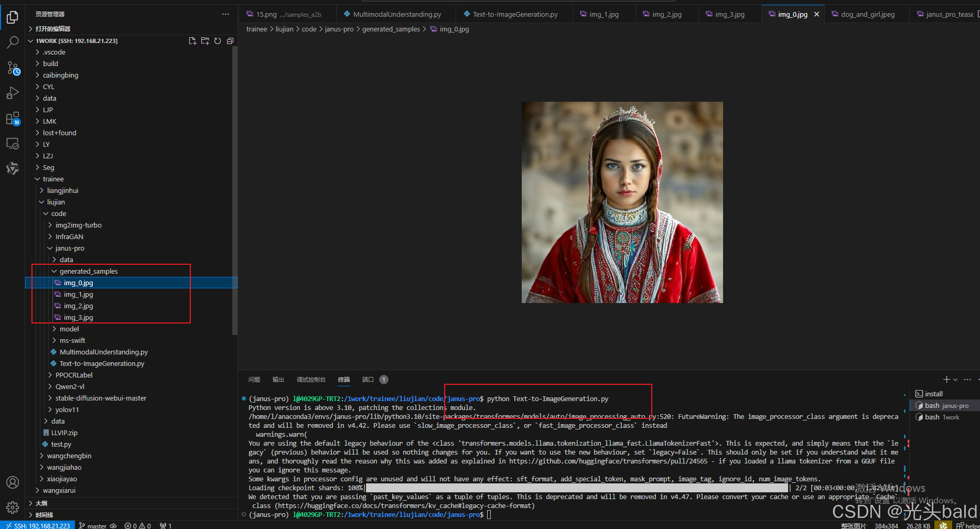Select the bash janus-pro terminal
Image resolution: width=980 pixels, height=529 pixels.
point(944,405)
